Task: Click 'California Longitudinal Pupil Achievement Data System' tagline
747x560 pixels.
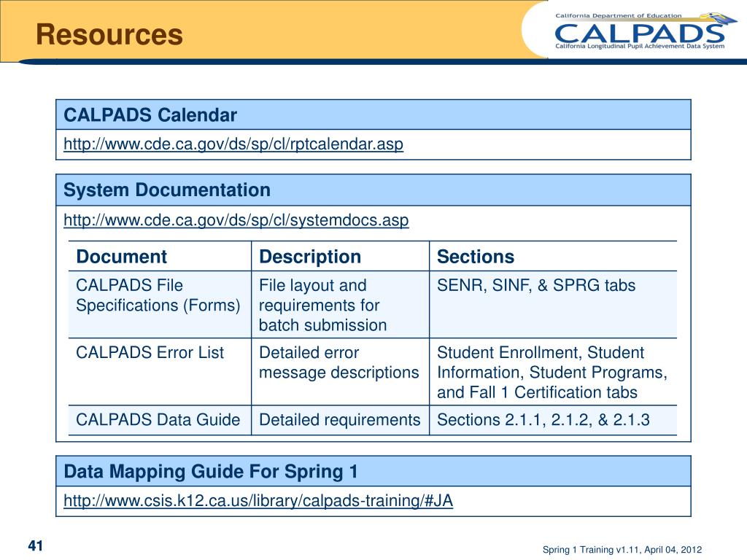Action: (640, 46)
